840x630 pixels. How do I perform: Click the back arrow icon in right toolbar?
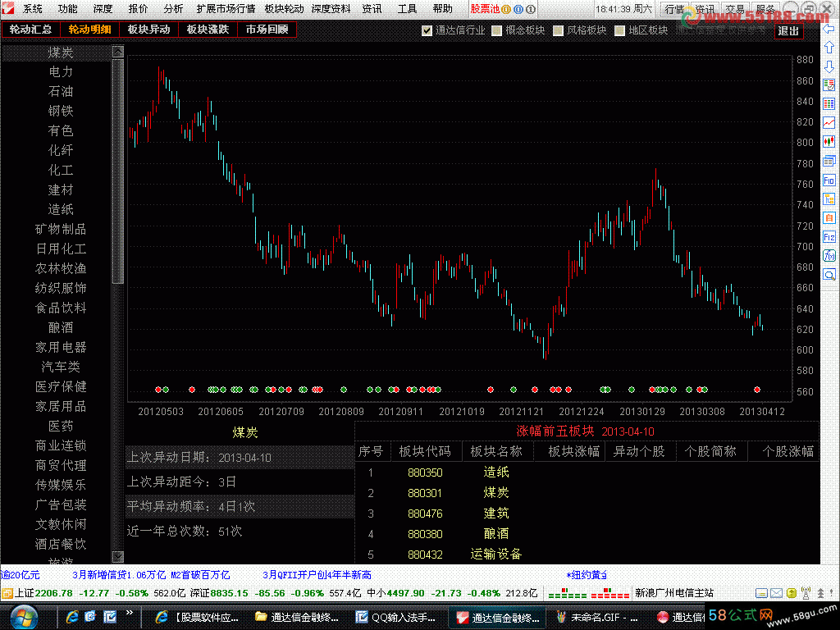829,29
